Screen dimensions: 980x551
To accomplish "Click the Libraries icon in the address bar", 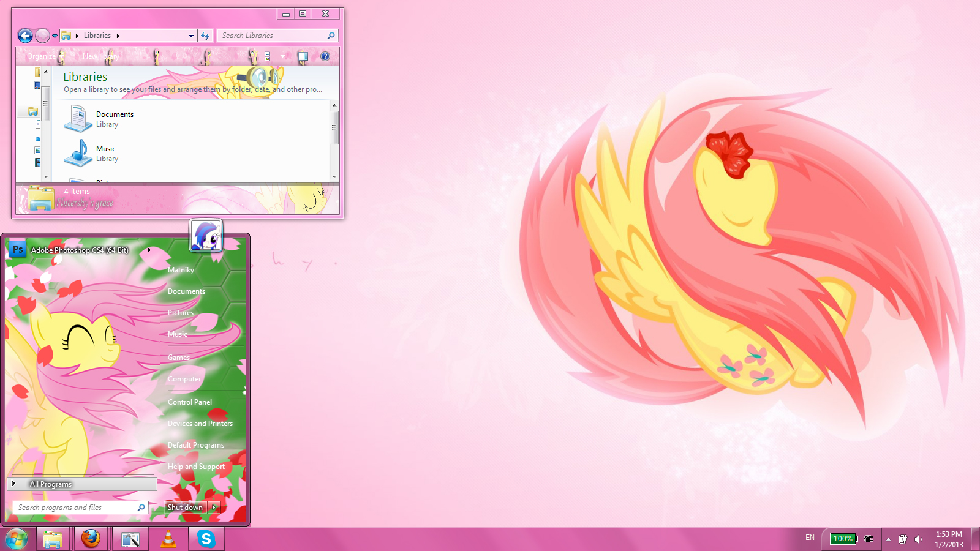I will pyautogui.click(x=66, y=36).
